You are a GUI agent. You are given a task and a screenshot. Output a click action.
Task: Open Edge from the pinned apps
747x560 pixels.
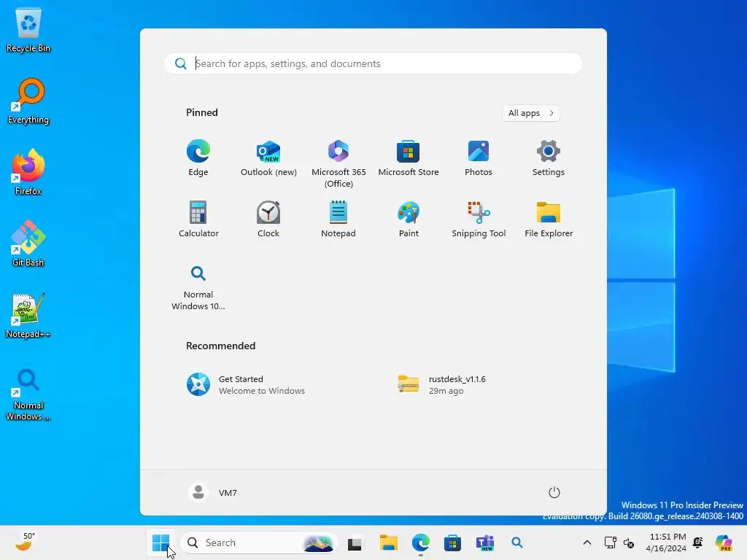point(198,158)
